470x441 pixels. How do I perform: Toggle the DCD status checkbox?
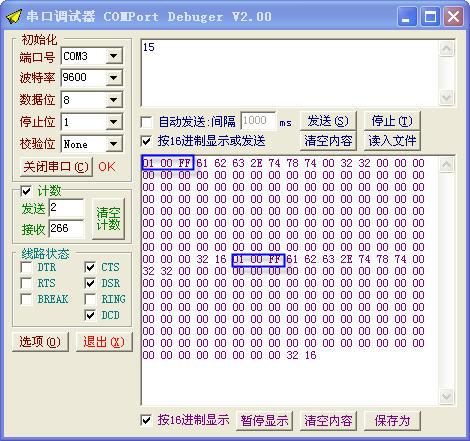tap(90, 315)
